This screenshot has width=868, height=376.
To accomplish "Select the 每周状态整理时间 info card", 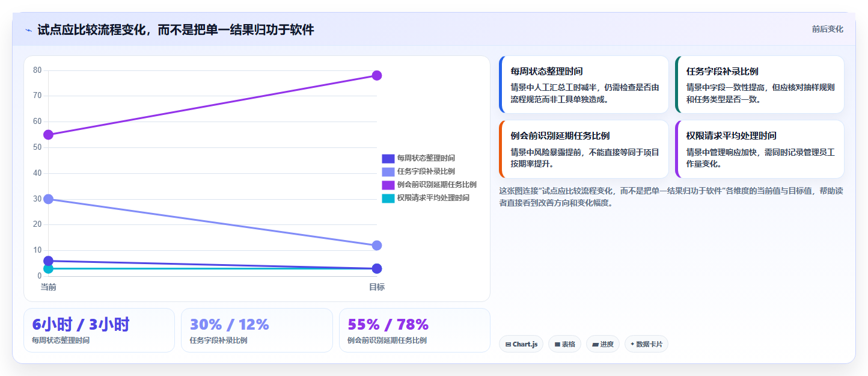I will pyautogui.click(x=584, y=85).
